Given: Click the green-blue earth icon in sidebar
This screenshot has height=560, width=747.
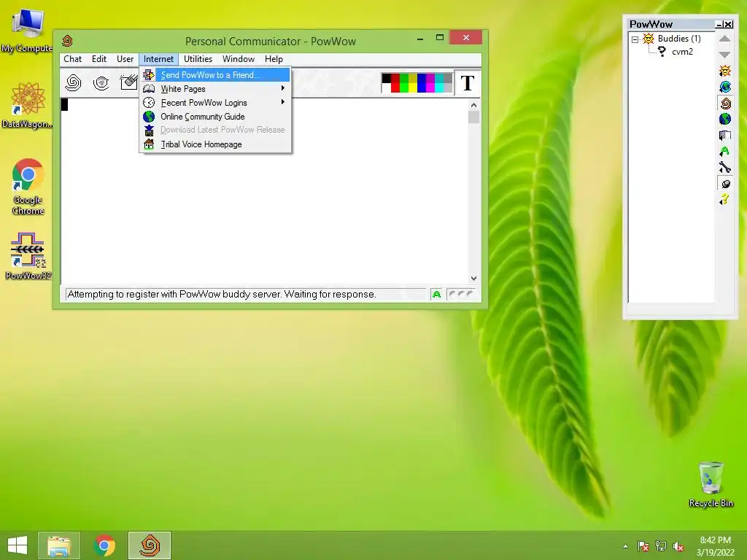Looking at the screenshot, I should click(x=724, y=119).
